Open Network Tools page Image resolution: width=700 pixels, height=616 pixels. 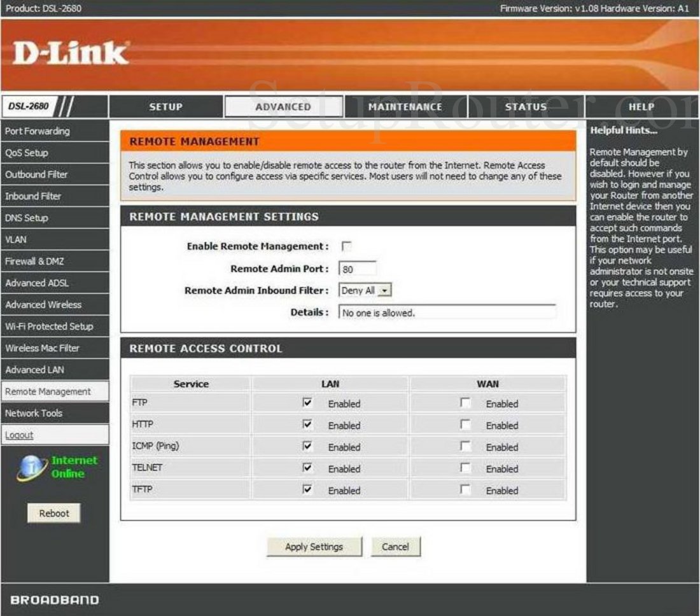(x=55, y=414)
